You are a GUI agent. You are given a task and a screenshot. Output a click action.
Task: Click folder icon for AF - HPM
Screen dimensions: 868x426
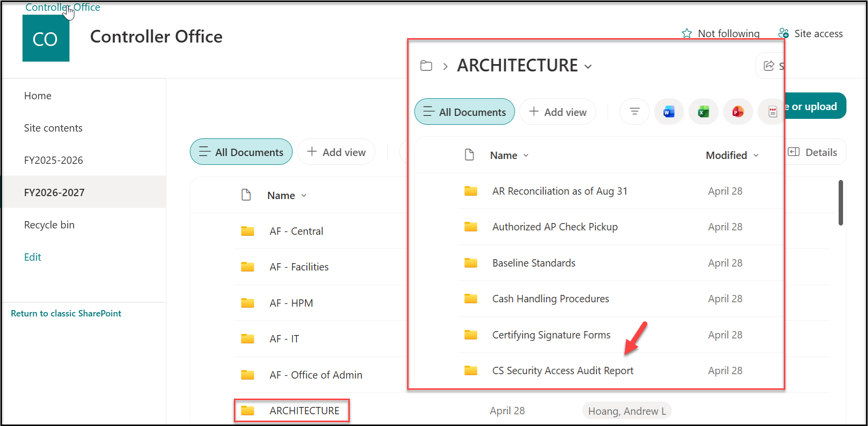(x=248, y=303)
